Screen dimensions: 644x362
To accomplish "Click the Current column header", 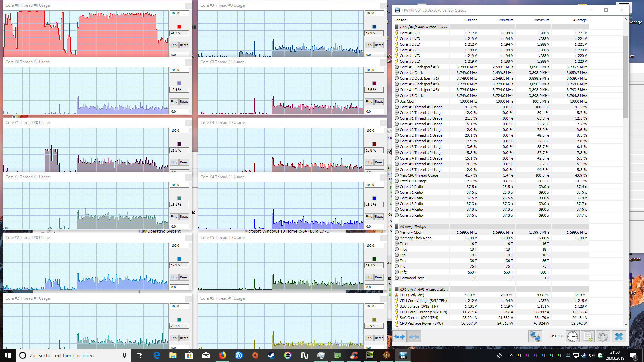I will coord(464,20).
